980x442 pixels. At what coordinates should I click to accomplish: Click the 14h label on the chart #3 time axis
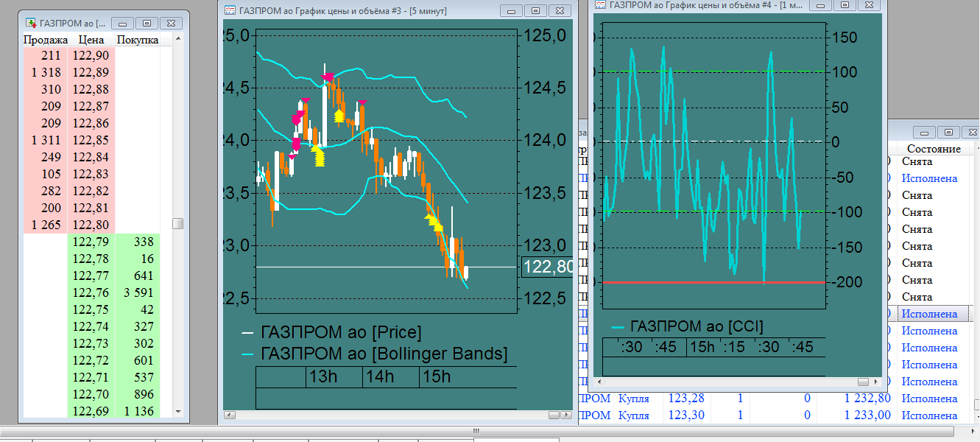pyautogui.click(x=380, y=376)
